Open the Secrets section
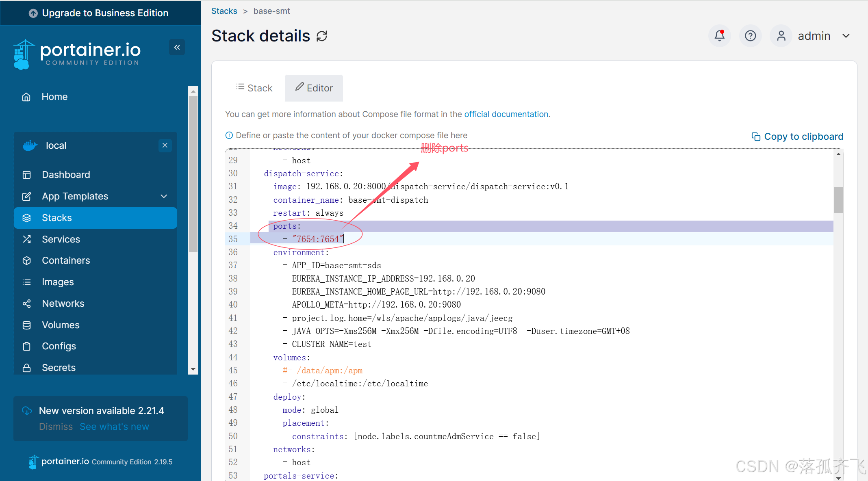The width and height of the screenshot is (868, 481). [59, 368]
